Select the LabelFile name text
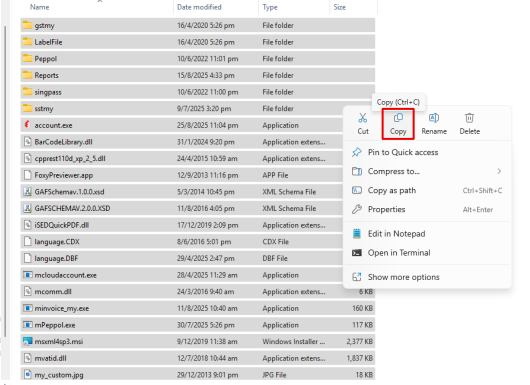The width and height of the screenshot is (530, 385). point(48,42)
